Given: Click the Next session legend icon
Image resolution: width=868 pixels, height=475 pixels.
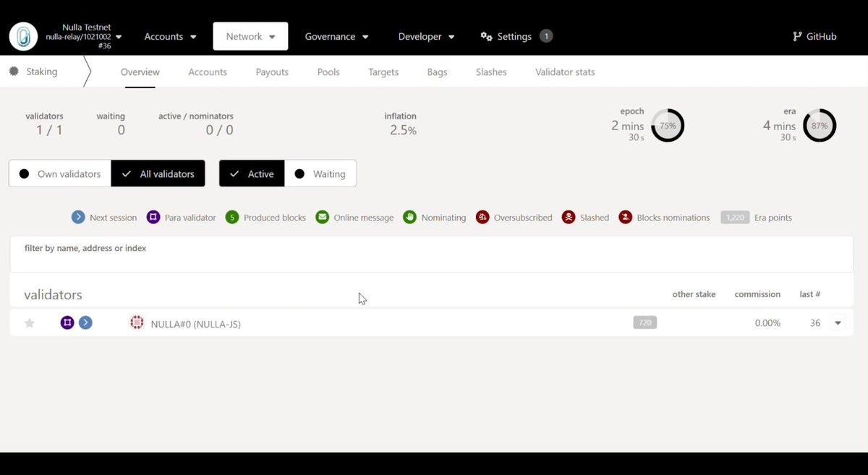Looking at the screenshot, I should click(x=78, y=217).
